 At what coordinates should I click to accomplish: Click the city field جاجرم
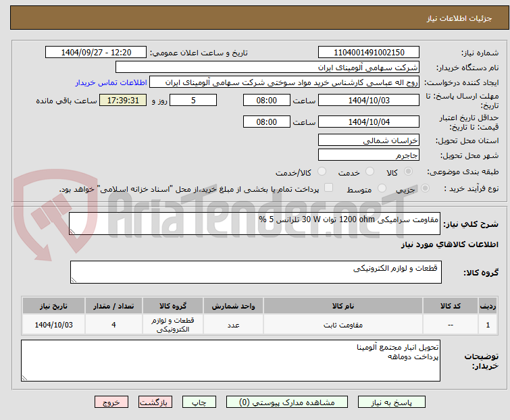tap(369, 155)
